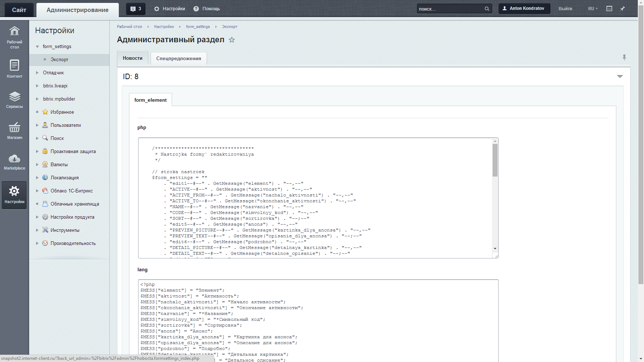Click into the поиск search field
This screenshot has width=644, height=362.
point(450,9)
